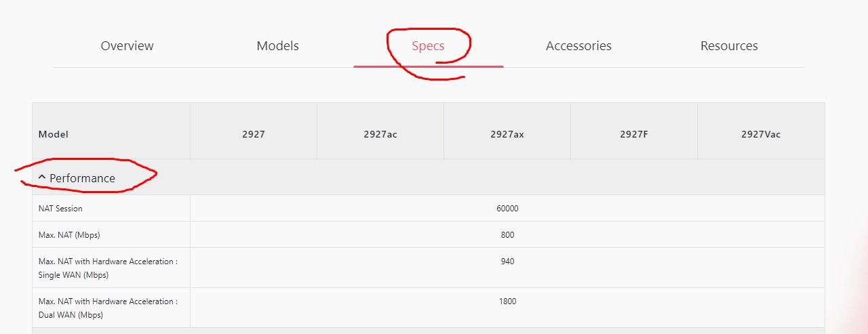Click the 60000 NAT session value
The height and width of the screenshot is (334, 868).
pyautogui.click(x=507, y=209)
